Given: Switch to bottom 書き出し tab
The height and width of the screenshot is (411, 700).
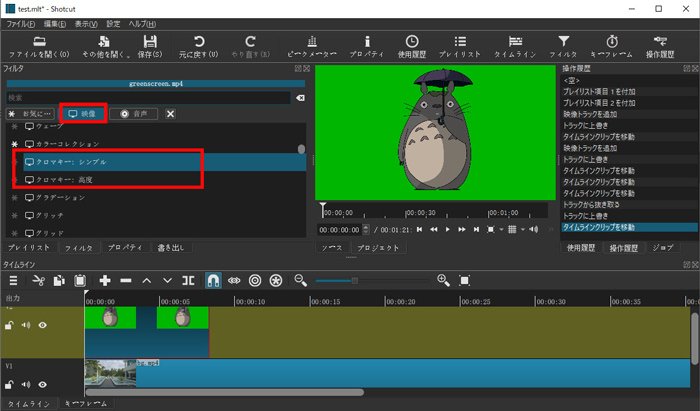Looking at the screenshot, I should [171, 248].
